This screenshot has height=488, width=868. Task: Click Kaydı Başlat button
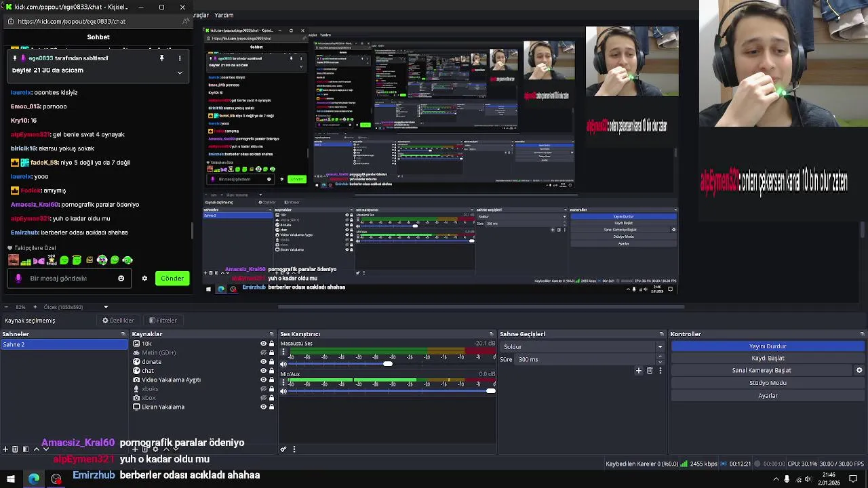tap(768, 358)
